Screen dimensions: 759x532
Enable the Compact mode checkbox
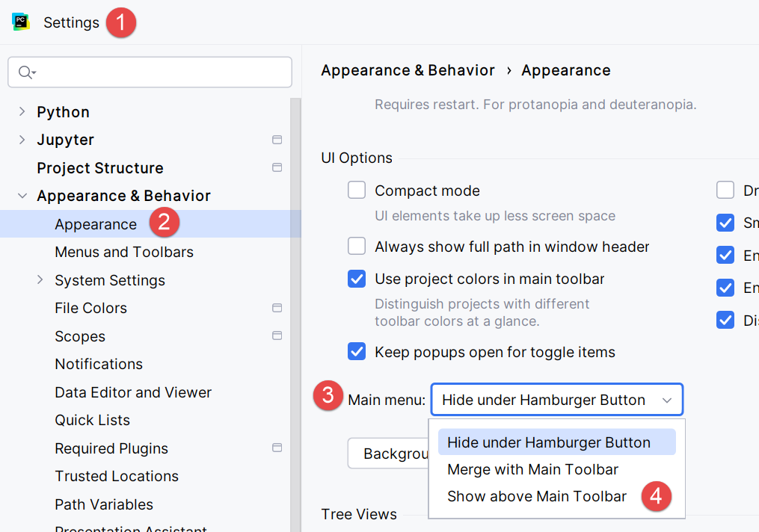pyautogui.click(x=357, y=191)
